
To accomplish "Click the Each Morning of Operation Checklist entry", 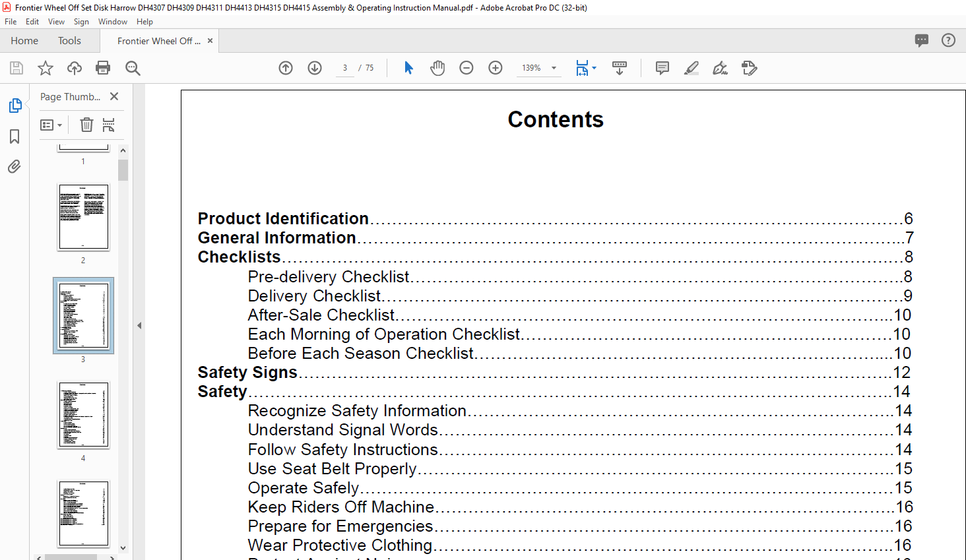I will point(581,334).
